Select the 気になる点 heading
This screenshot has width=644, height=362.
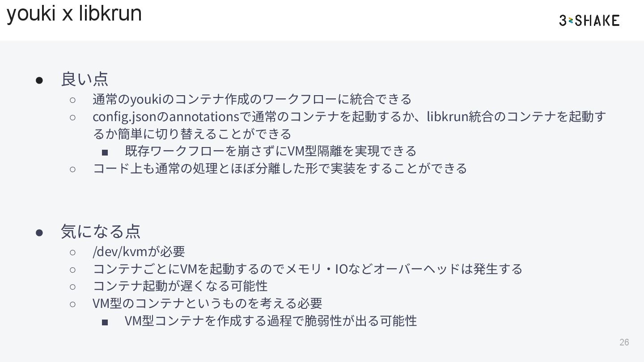[x=101, y=232]
